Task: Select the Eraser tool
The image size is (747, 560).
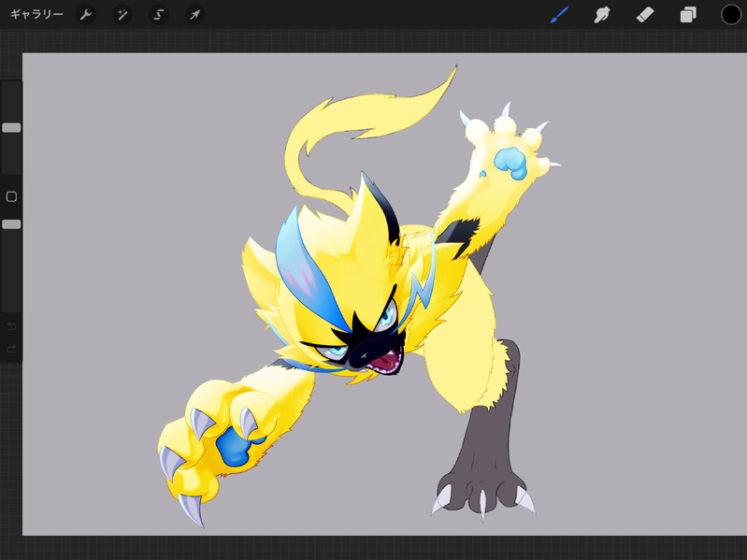Action: pos(645,15)
